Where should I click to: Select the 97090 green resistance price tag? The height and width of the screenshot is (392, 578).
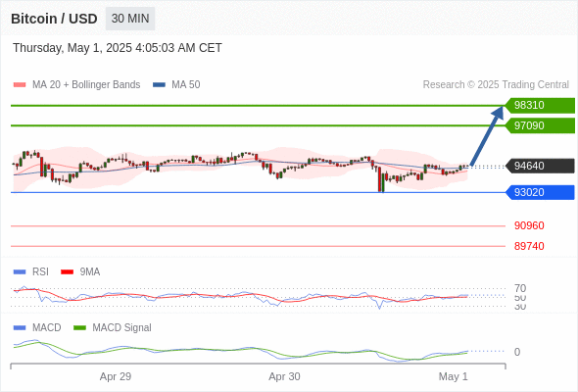pyautogui.click(x=540, y=125)
